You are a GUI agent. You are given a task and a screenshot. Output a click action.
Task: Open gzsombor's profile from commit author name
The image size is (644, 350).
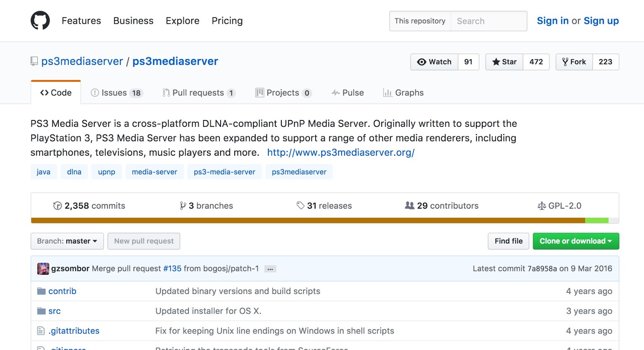coord(70,269)
